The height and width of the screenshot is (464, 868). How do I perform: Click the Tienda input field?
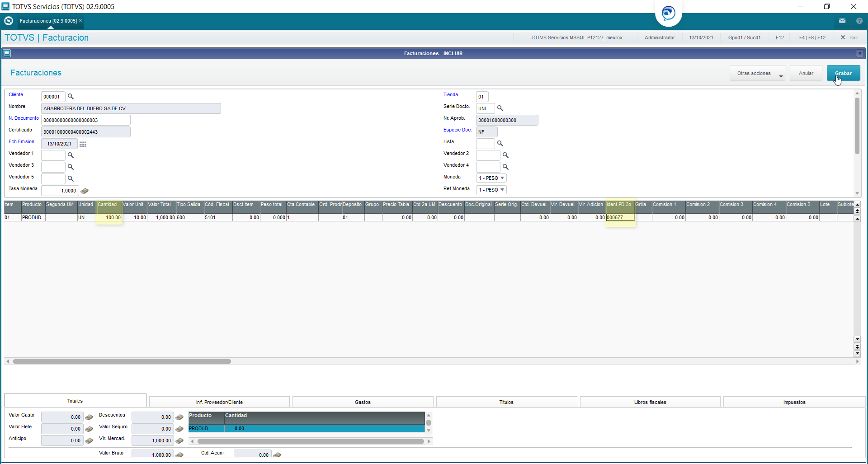coord(482,97)
